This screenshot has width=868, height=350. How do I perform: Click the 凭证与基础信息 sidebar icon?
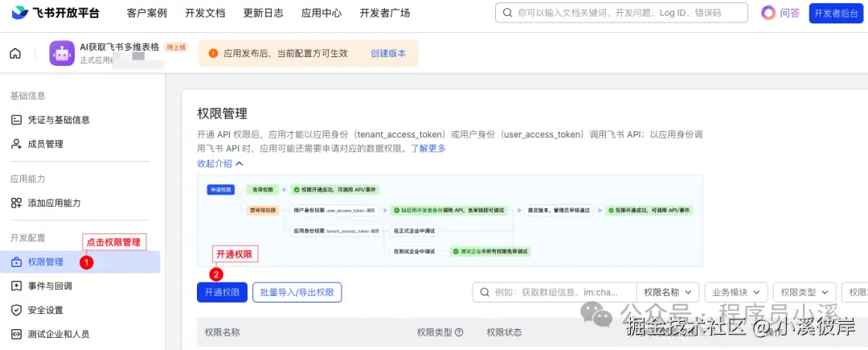(x=16, y=120)
